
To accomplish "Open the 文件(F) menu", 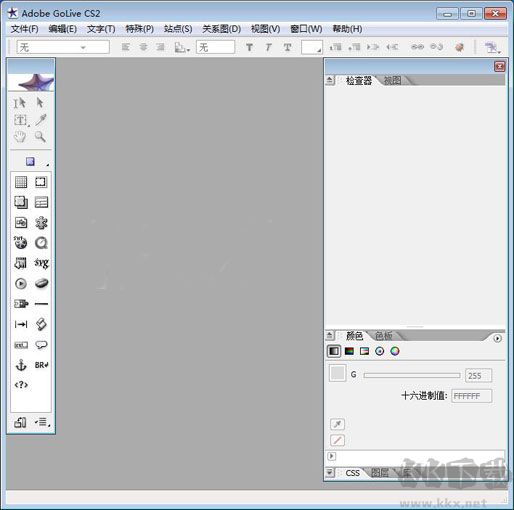I will point(24,29).
